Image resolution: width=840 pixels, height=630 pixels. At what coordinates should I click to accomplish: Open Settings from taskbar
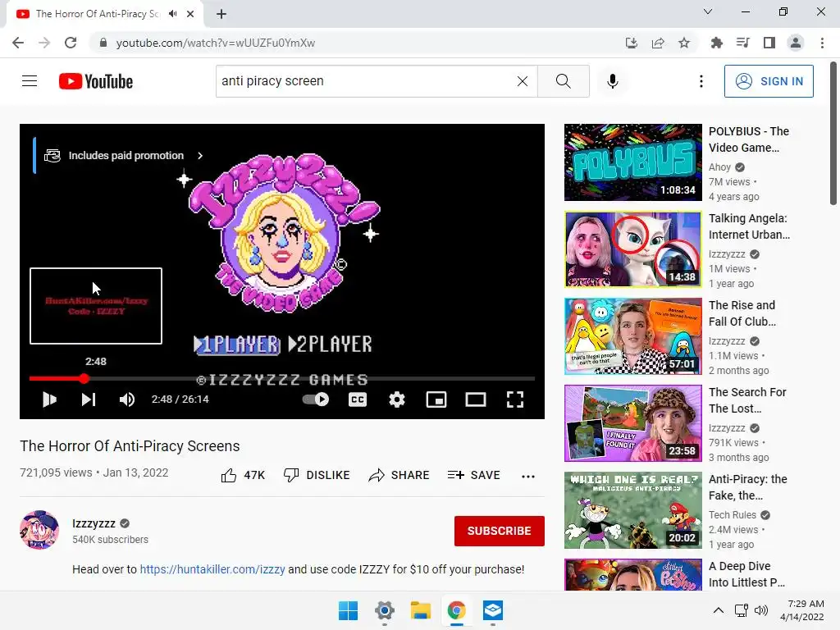[x=384, y=610]
